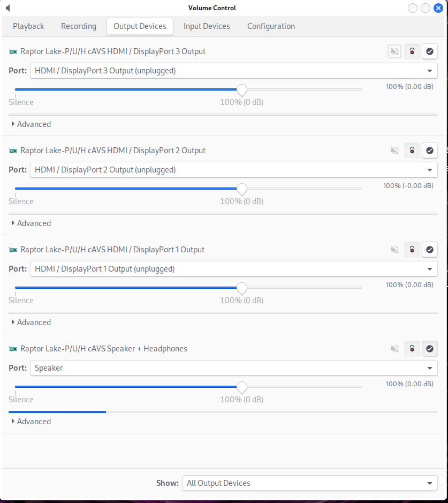Click the sound card icon beside Speaker + Headphones
This screenshot has width=448, height=503.
coord(13,349)
